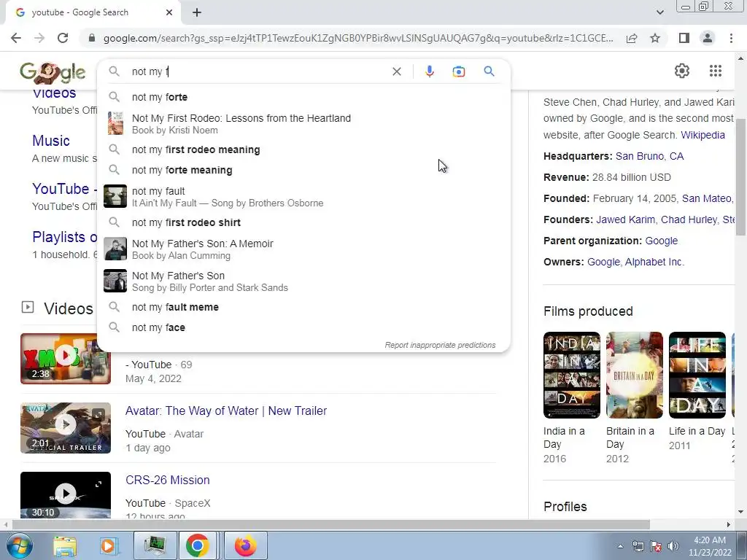Reload the page with the refresh icon
The width and height of the screenshot is (747, 560).
tap(63, 38)
